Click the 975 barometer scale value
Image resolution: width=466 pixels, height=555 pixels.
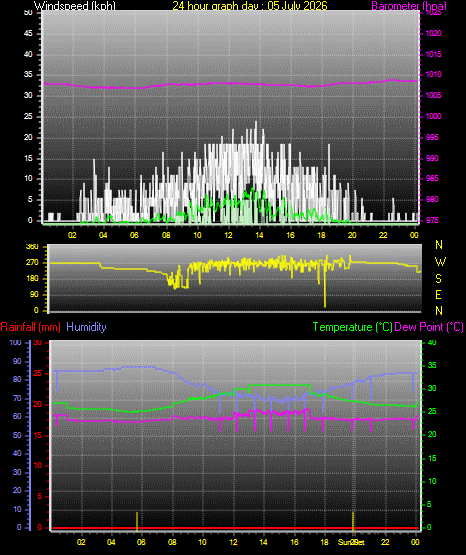(x=432, y=220)
